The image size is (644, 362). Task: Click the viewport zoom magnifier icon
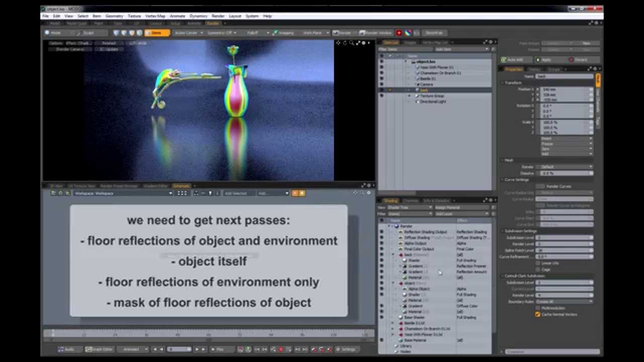point(352,43)
